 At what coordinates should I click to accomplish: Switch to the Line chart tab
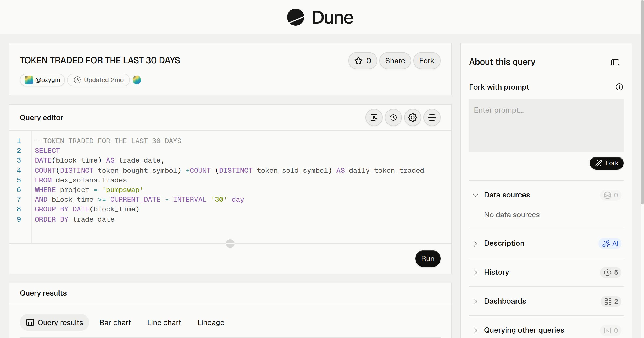pos(164,322)
